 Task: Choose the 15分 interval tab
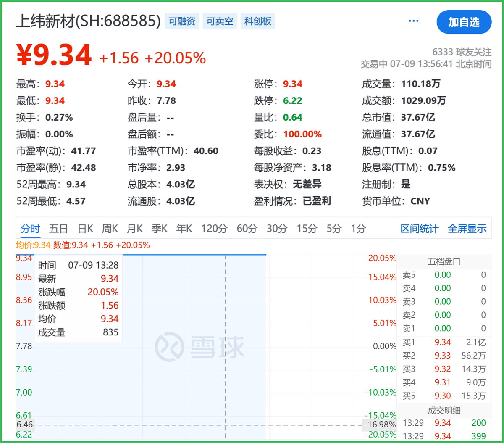click(x=307, y=229)
